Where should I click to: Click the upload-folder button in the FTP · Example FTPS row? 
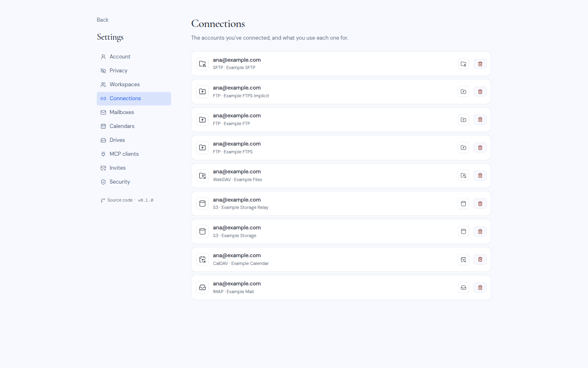click(463, 148)
